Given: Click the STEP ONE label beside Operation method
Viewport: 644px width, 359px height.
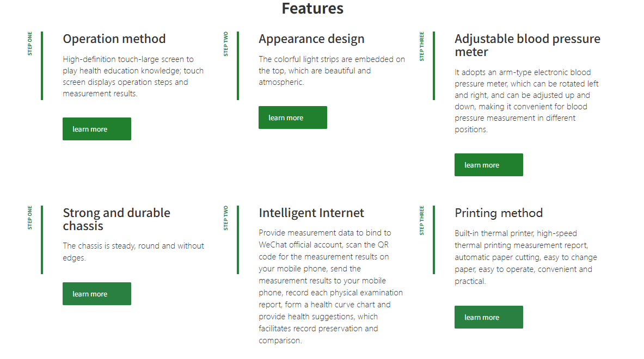Looking at the screenshot, I should point(30,44).
